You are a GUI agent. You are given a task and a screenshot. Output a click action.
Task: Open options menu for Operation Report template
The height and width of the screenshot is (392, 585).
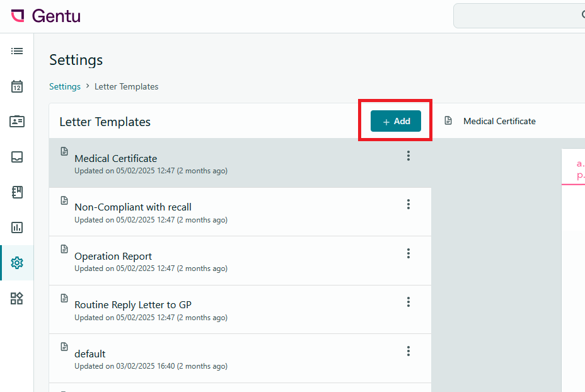(x=408, y=253)
